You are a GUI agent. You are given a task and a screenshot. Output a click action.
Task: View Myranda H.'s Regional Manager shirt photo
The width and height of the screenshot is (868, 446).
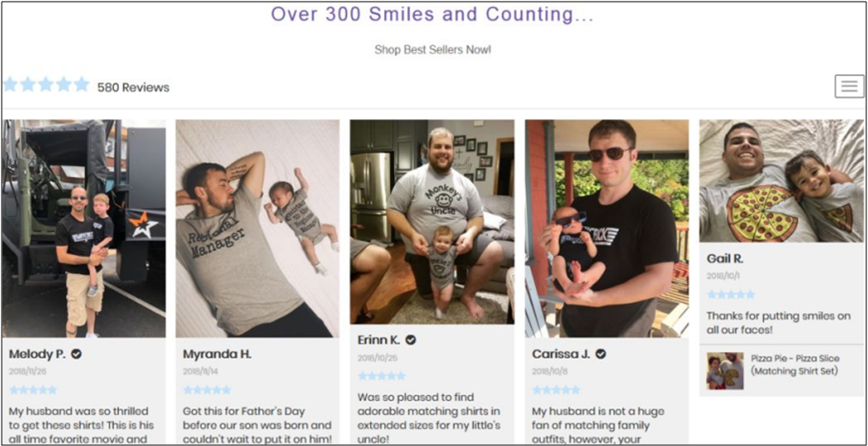click(257, 228)
